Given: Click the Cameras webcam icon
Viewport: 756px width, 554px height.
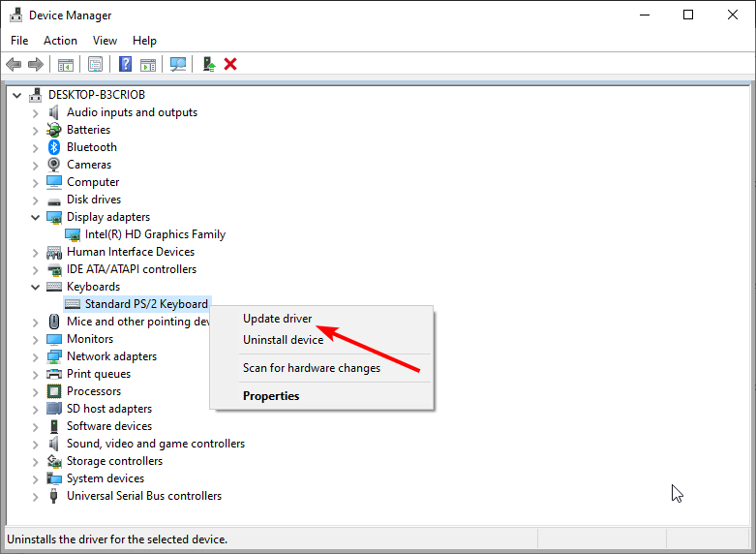Looking at the screenshot, I should [54, 165].
